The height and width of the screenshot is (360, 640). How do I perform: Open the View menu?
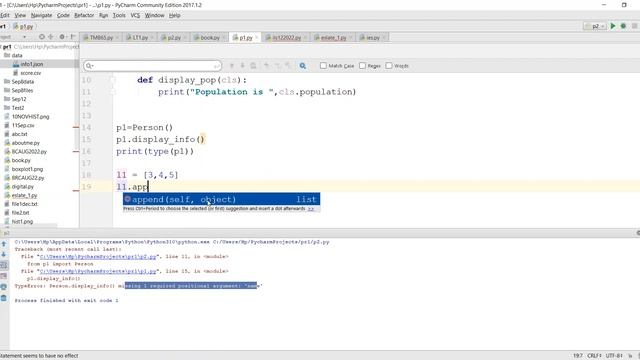20,16
